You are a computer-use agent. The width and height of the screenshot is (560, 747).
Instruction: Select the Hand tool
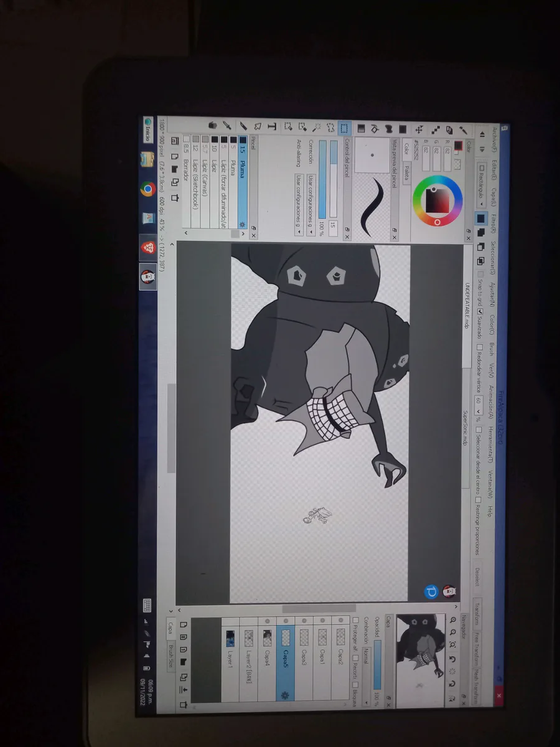pyautogui.click(x=213, y=125)
